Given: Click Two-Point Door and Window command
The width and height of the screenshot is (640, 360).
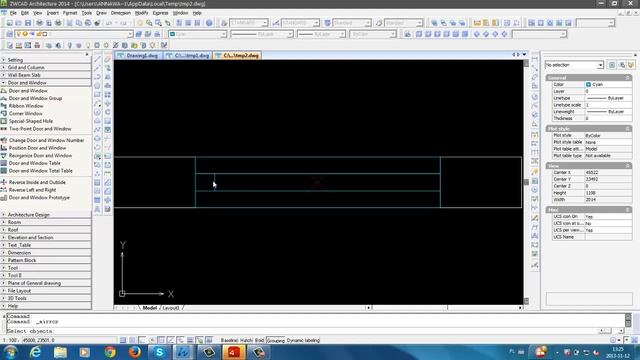Looking at the screenshot, I should point(40,129).
